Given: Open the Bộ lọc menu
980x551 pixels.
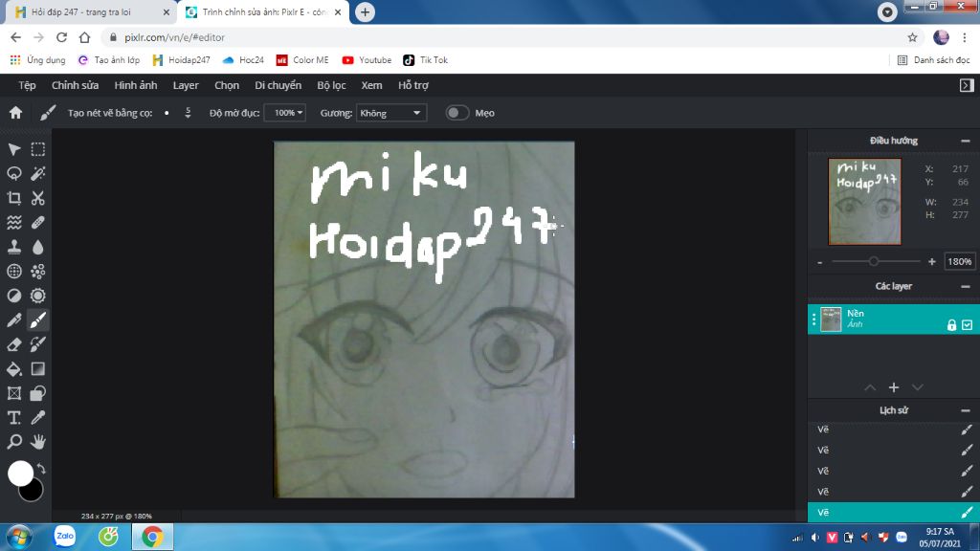Looking at the screenshot, I should tap(331, 85).
